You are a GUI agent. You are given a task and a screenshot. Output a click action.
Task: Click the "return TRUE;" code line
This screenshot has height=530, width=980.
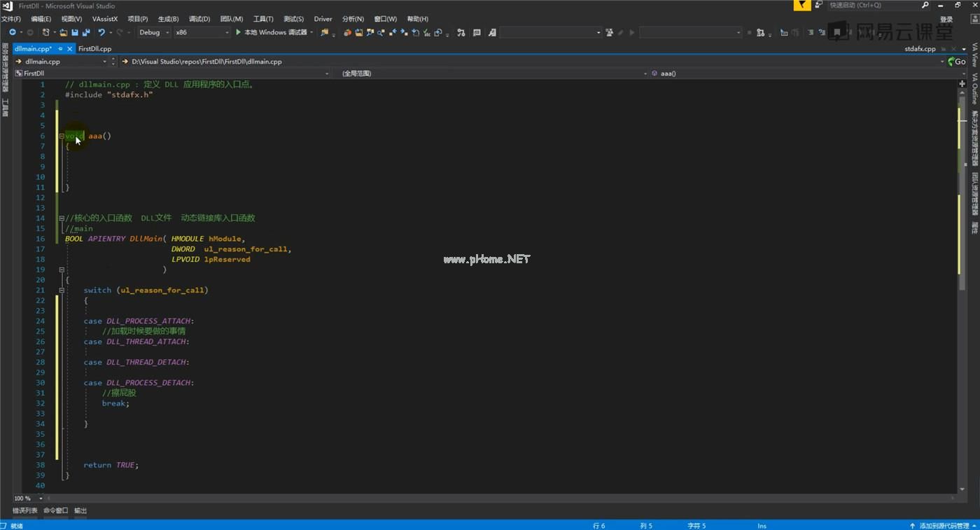[x=111, y=465]
